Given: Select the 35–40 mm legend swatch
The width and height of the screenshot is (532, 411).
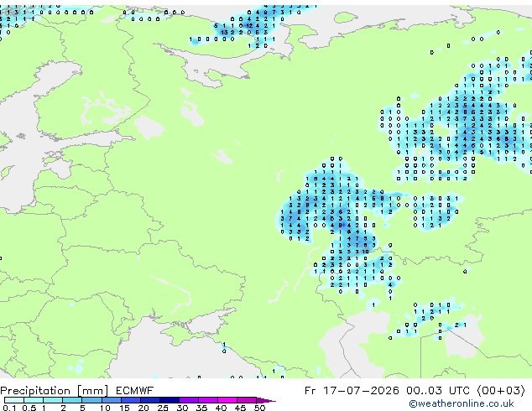Looking at the screenshot, I should pyautogui.click(x=207, y=400).
